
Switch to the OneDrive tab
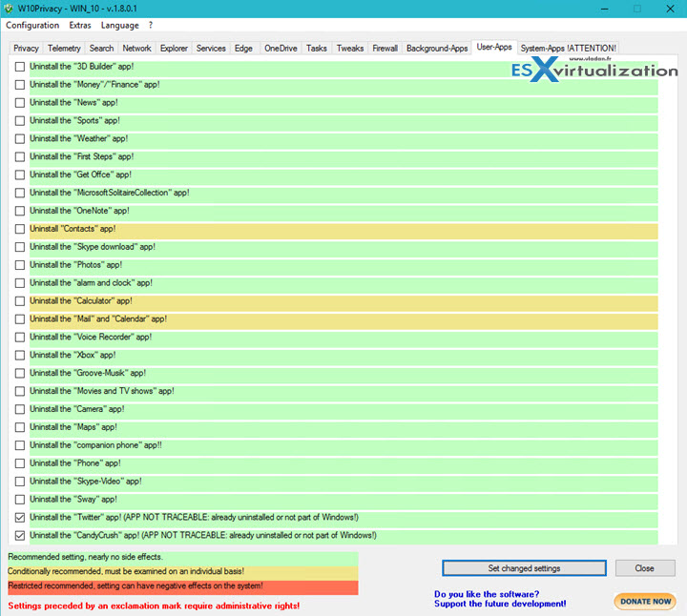pyautogui.click(x=281, y=49)
